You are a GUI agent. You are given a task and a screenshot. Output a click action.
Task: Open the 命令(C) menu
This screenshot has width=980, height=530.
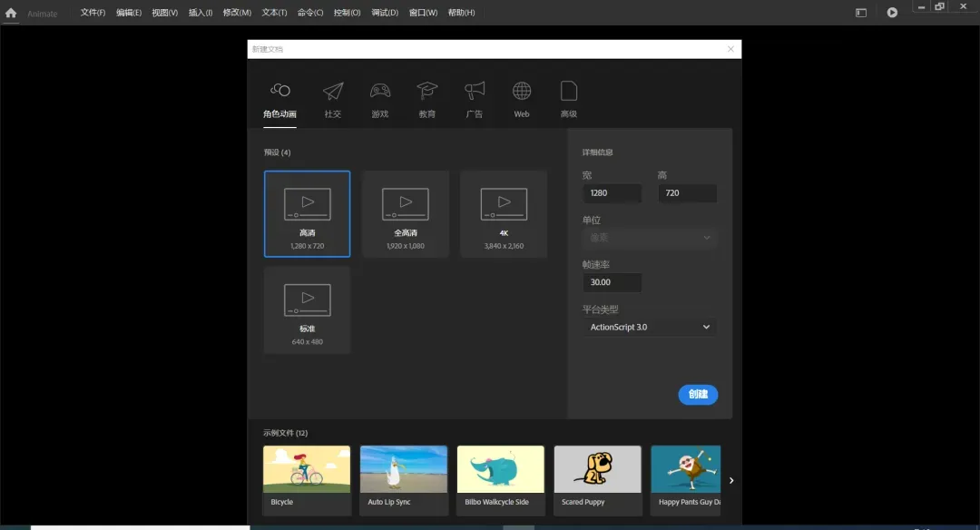click(310, 13)
